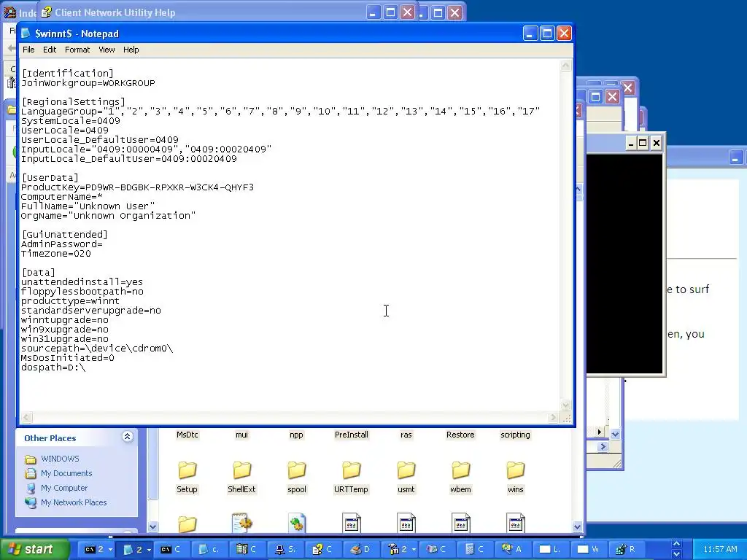Select the spool folder icon
747x560 pixels.
coord(296,470)
